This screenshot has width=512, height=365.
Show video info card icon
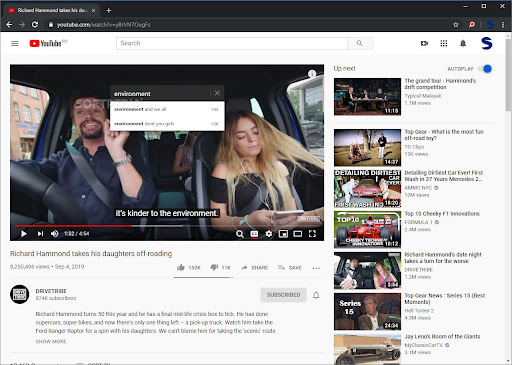(x=312, y=74)
